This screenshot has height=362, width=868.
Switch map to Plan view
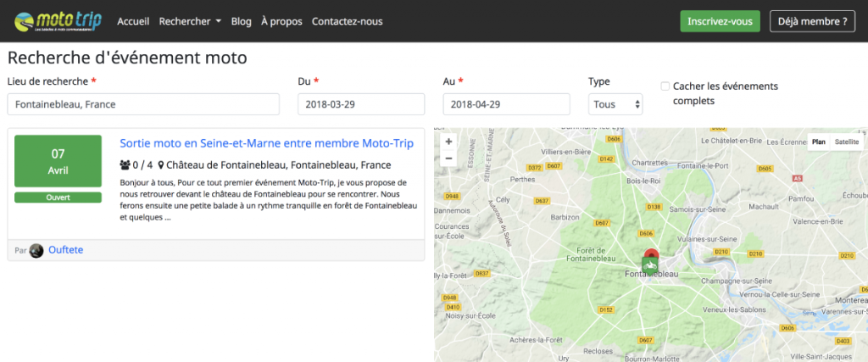tap(819, 142)
